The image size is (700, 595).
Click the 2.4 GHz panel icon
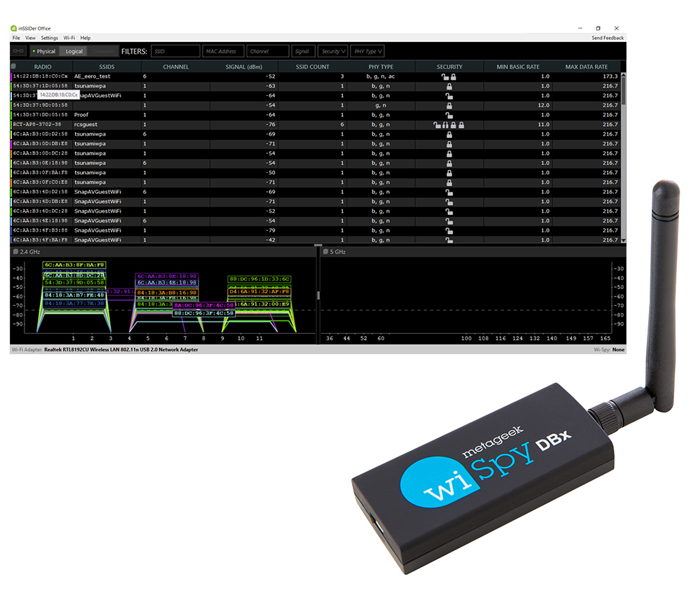point(15,252)
